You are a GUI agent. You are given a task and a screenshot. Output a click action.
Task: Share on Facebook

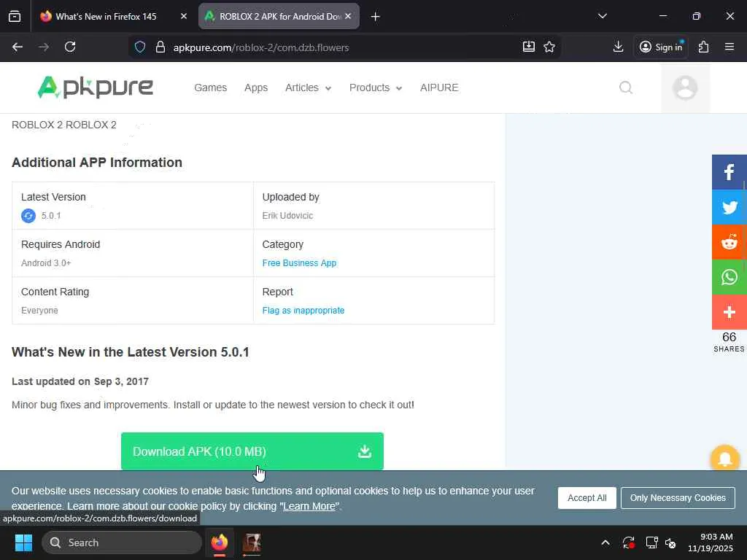(x=729, y=172)
